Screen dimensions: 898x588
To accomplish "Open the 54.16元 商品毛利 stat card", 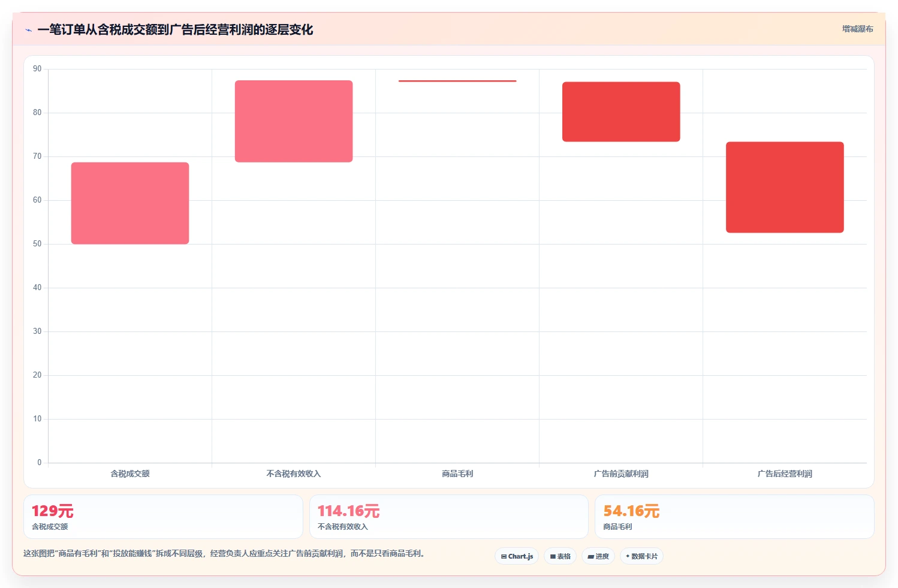I will click(734, 517).
